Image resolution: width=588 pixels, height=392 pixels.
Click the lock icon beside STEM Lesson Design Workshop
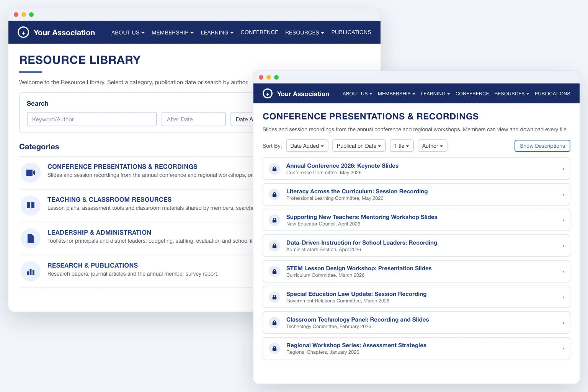click(274, 271)
